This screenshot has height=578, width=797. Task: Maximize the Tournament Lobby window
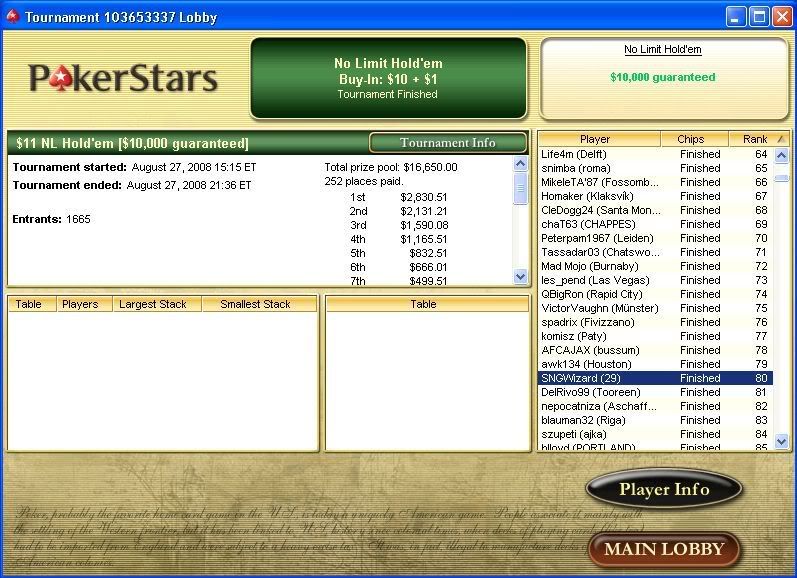coord(758,17)
